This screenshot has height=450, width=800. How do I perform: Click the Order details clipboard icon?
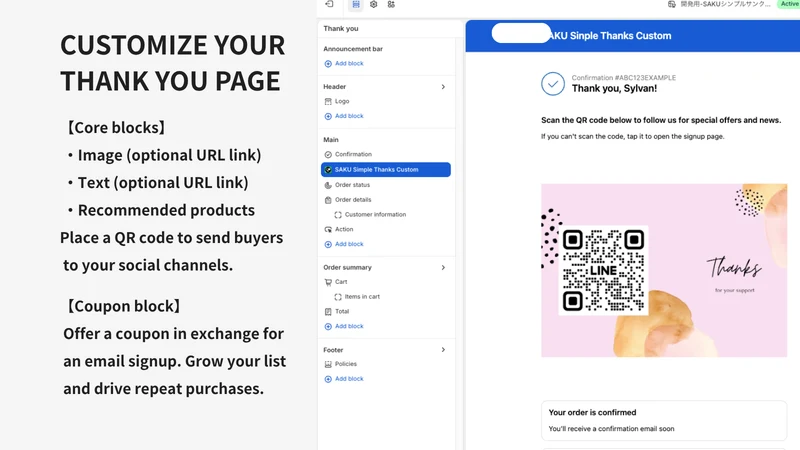[328, 200]
